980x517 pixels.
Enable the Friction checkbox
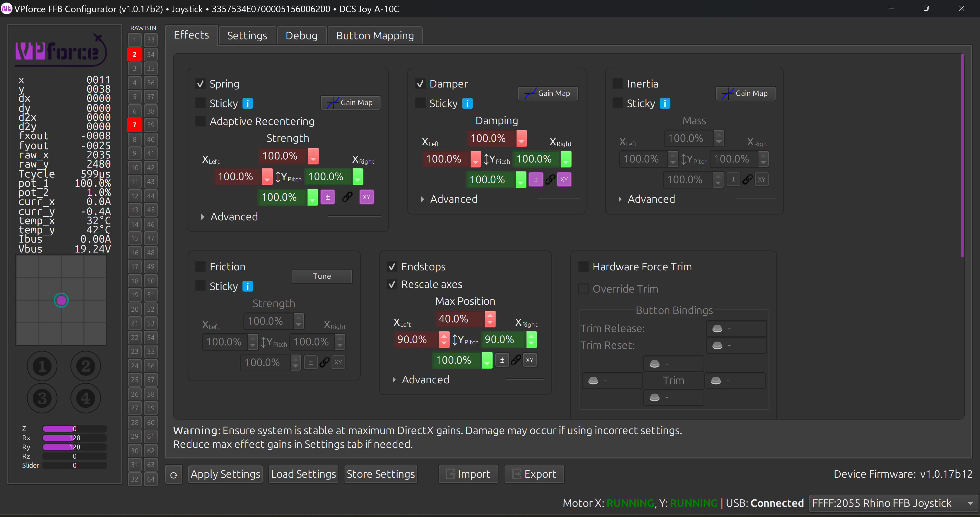pos(201,267)
